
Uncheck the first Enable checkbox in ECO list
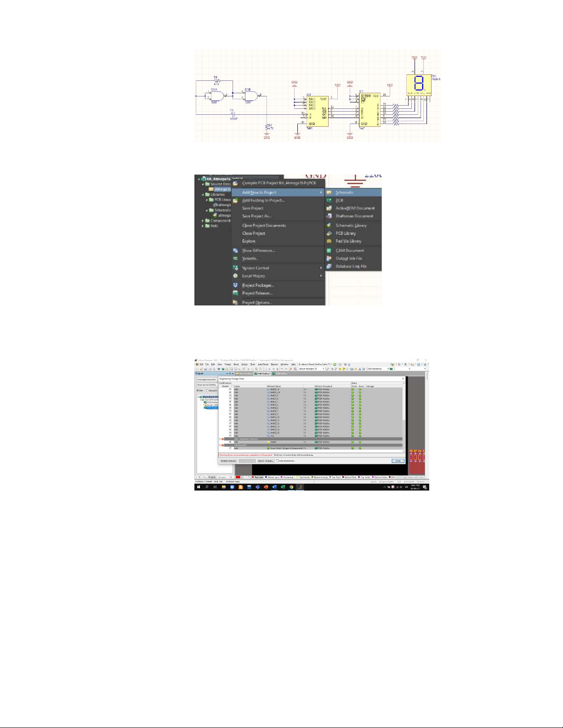click(230, 389)
